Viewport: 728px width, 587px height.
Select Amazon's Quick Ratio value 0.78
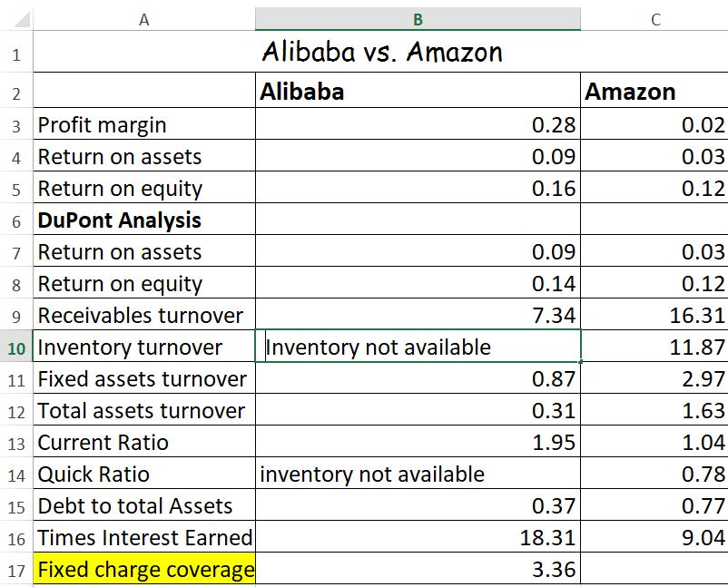[x=655, y=474]
